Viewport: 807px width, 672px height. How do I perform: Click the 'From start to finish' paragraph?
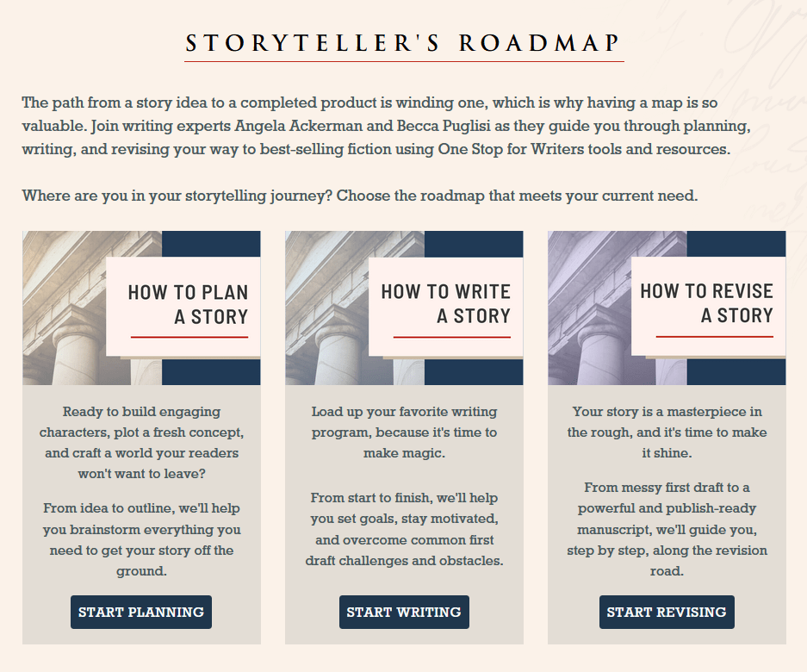pyautogui.click(x=404, y=529)
